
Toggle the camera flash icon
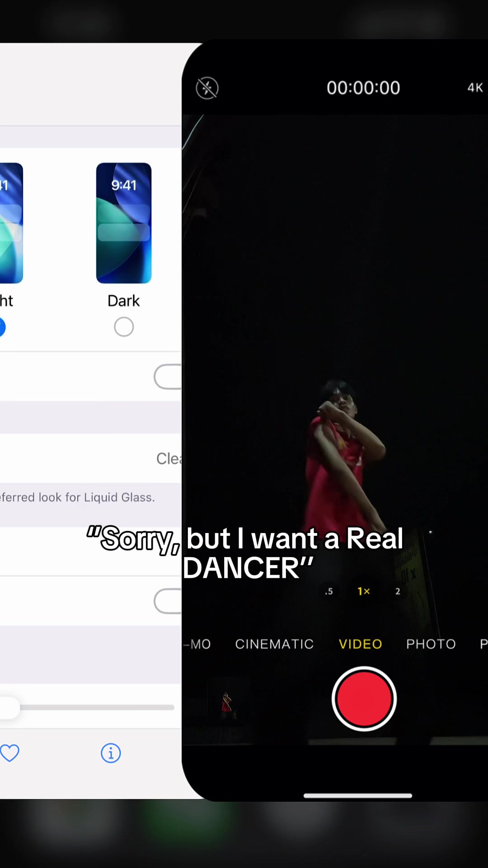(207, 88)
